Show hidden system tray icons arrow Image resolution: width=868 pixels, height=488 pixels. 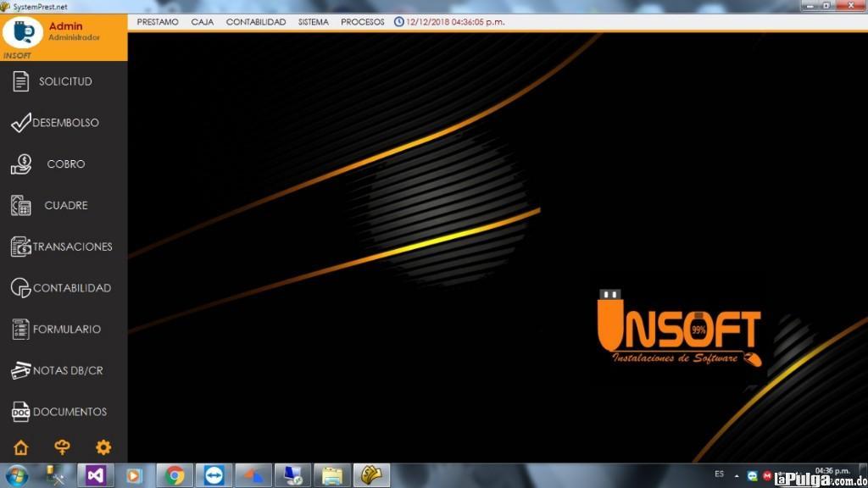737,475
